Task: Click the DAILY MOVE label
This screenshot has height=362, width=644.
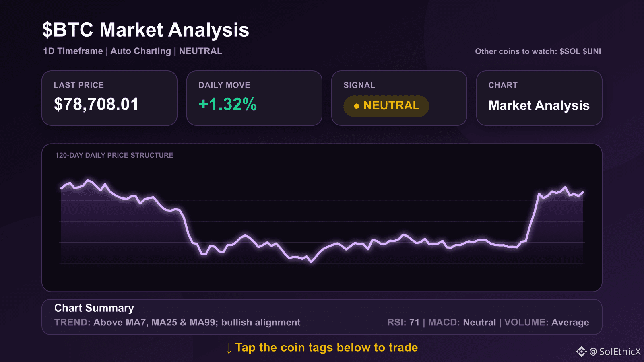Action: click(224, 85)
